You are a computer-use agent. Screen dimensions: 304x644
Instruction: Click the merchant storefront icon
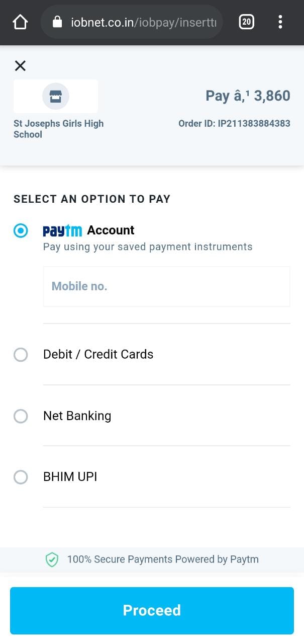tap(56, 96)
